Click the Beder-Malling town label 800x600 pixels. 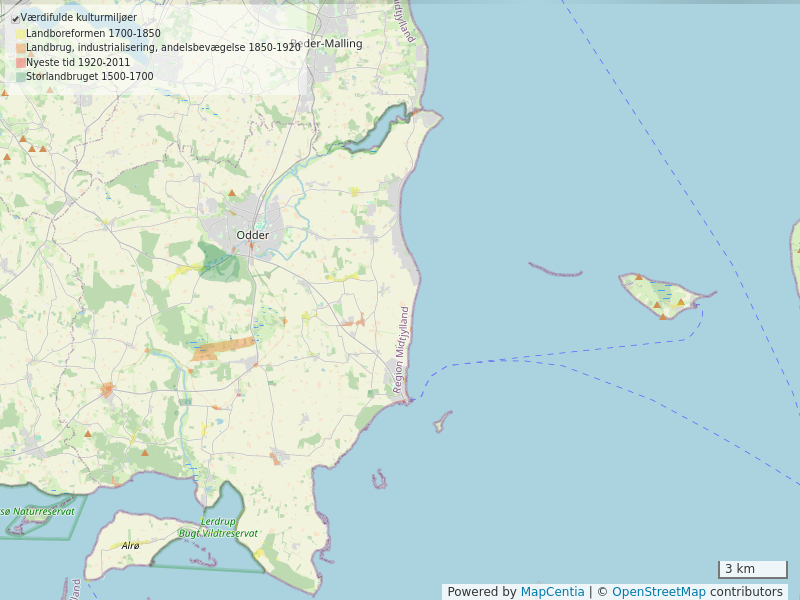(x=328, y=44)
